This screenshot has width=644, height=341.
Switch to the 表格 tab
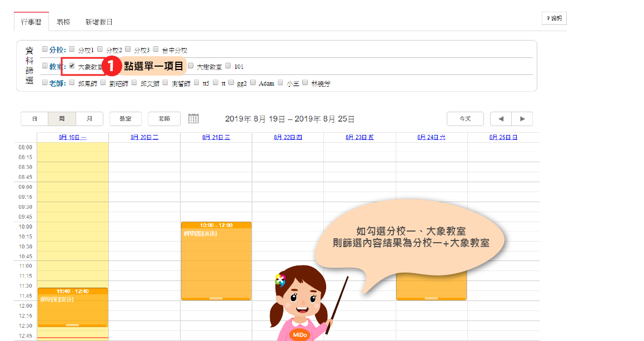coord(63,22)
